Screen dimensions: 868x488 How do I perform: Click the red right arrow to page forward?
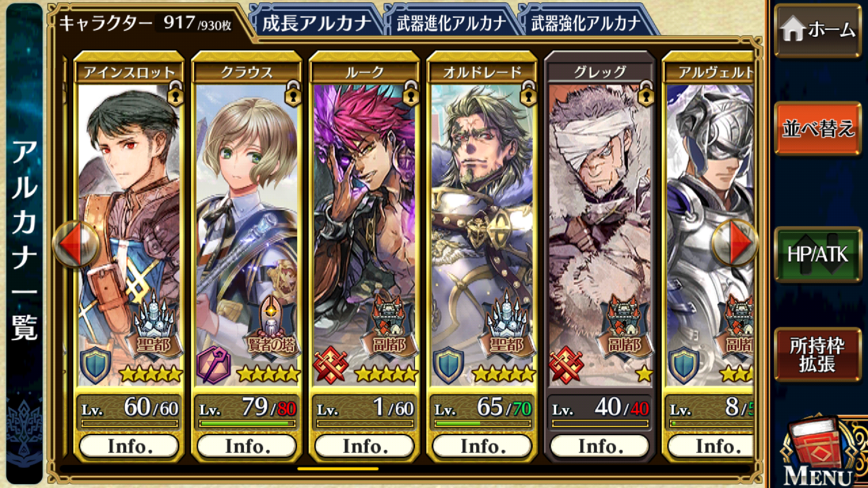click(x=735, y=243)
